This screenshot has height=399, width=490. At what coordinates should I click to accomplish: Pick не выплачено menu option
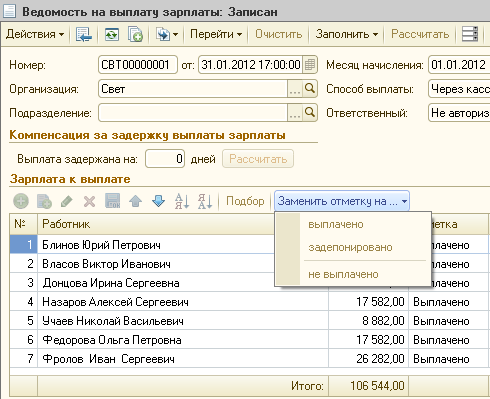[x=343, y=274]
